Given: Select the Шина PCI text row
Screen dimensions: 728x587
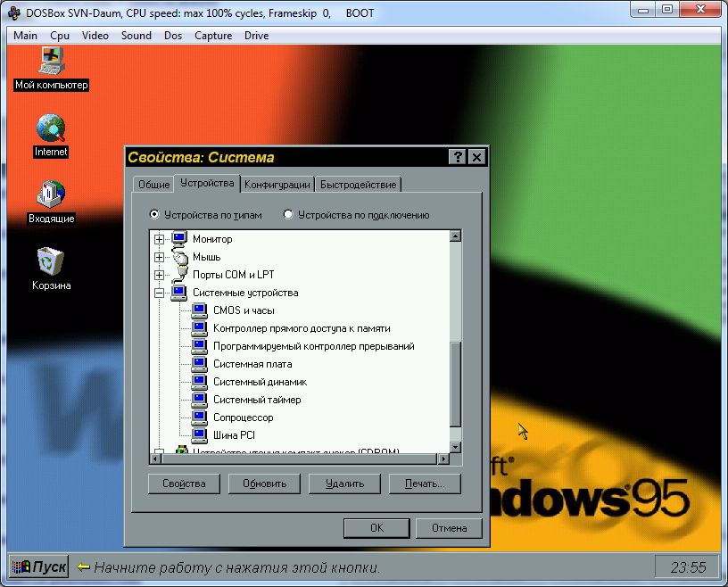Looking at the screenshot, I should [x=234, y=435].
